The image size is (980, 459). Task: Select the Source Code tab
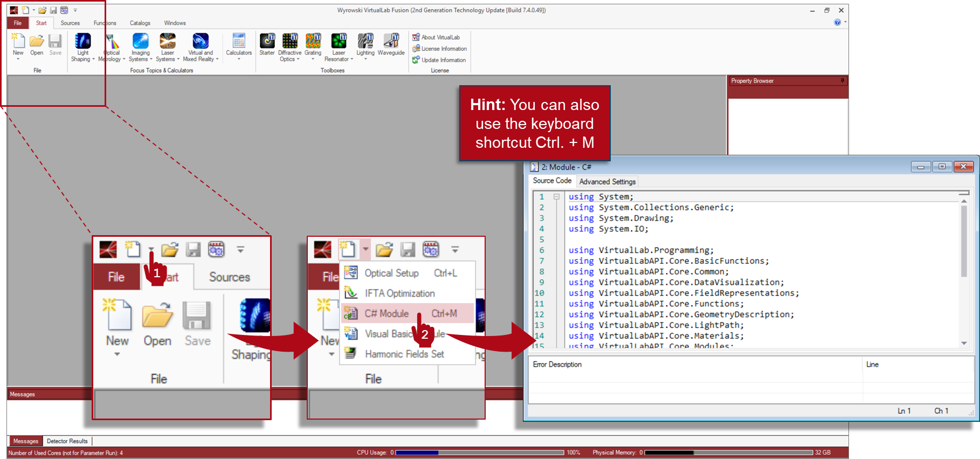[x=552, y=181]
